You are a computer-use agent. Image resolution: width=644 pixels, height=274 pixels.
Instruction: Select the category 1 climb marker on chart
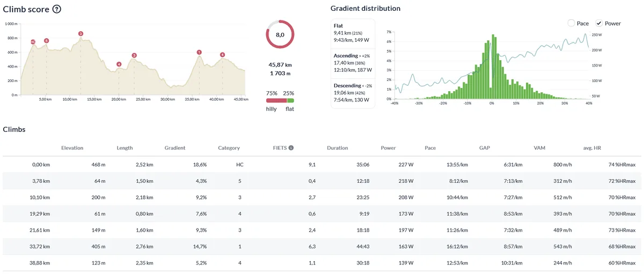[200, 53]
